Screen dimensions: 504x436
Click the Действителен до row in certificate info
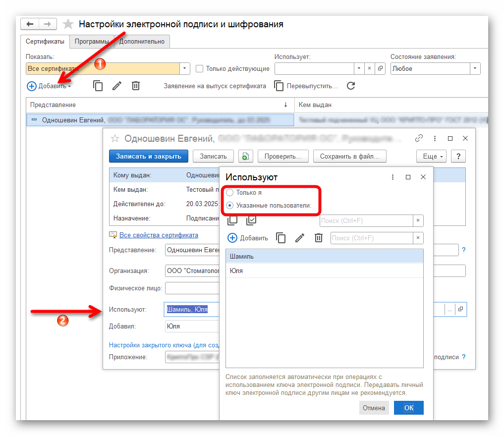tap(164, 204)
